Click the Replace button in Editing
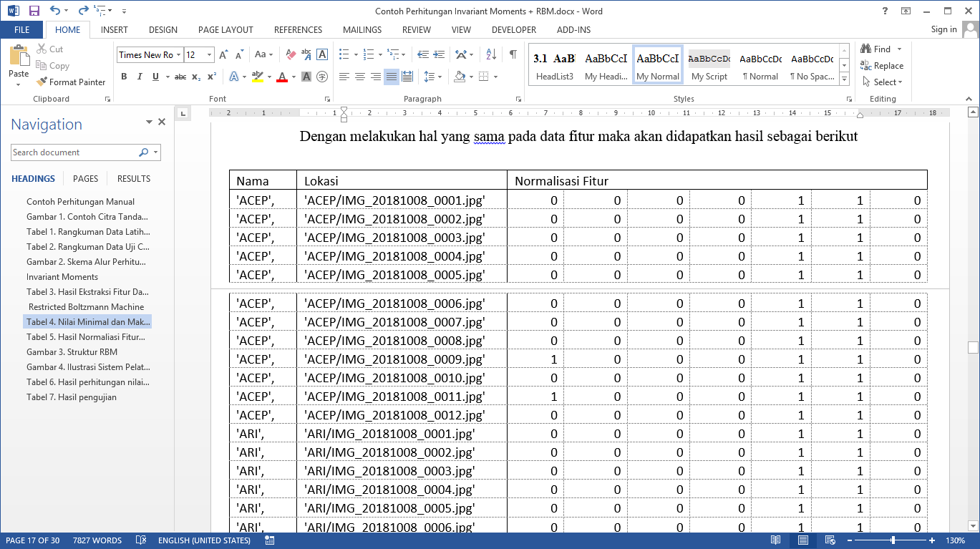980x549 pixels. click(882, 66)
